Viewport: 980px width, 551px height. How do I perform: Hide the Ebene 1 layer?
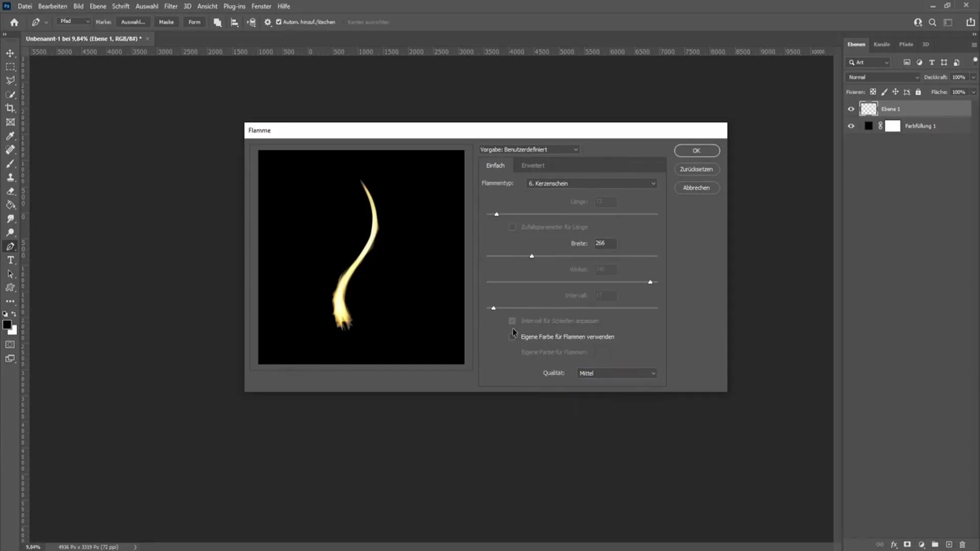pos(851,109)
